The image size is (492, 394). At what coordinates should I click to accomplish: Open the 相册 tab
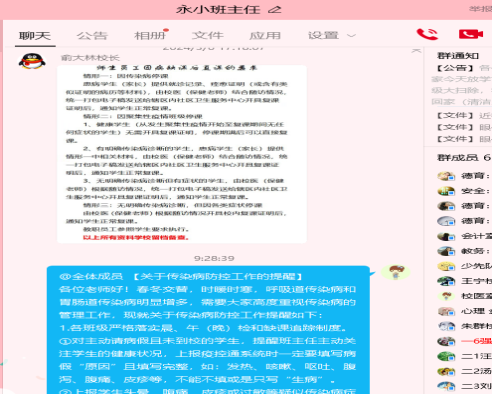point(150,35)
